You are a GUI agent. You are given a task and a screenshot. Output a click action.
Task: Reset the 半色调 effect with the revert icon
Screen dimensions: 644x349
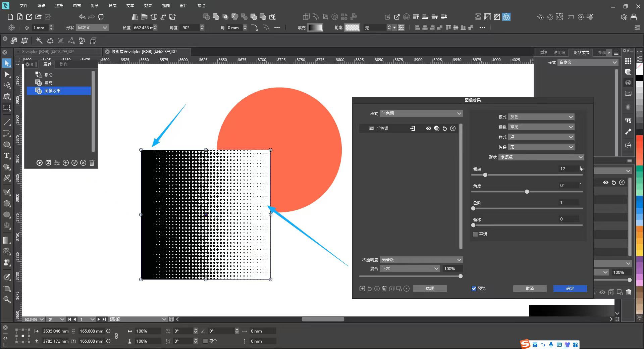(x=445, y=129)
